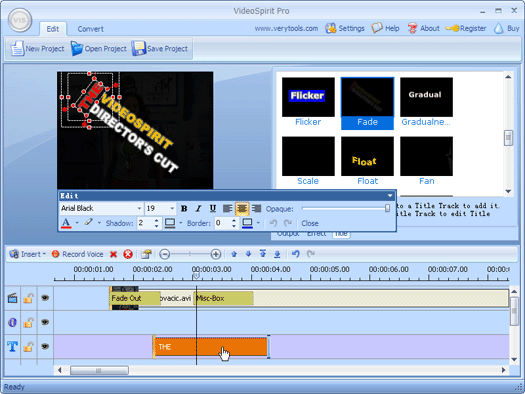Screen dimensions: 525x394
Task: Click the border color swatch icon
Action: click(247, 223)
